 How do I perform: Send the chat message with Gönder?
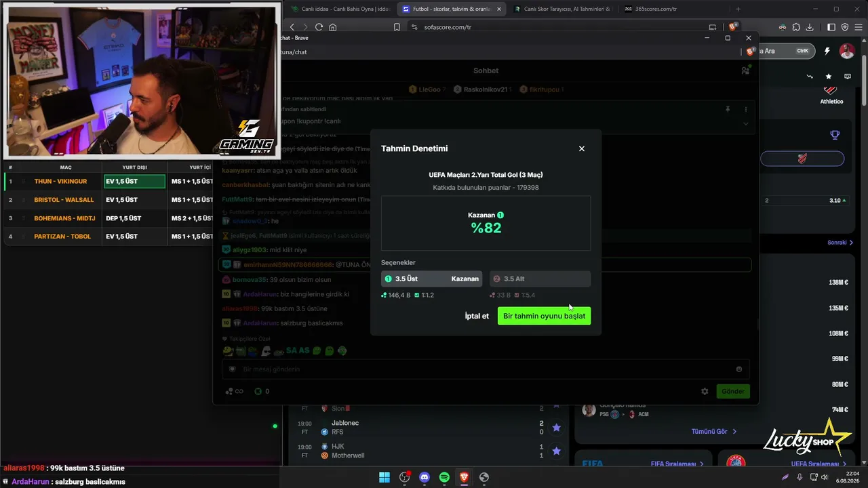coord(733,391)
